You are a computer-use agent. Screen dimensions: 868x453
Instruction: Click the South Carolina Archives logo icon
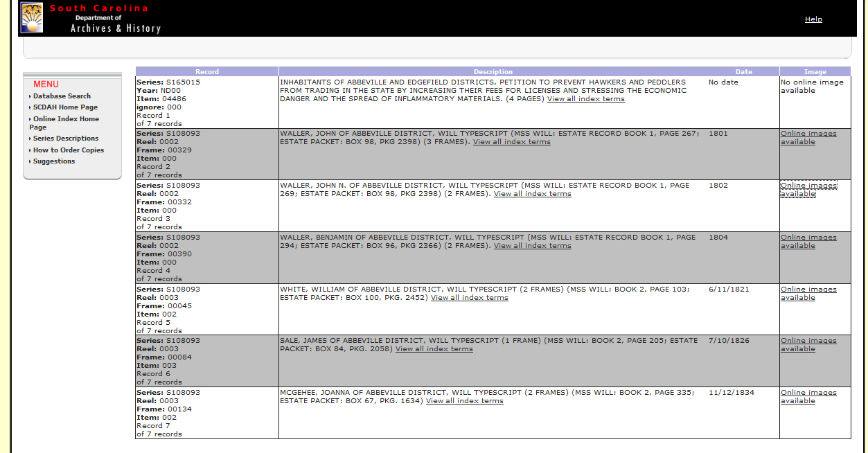(32, 17)
